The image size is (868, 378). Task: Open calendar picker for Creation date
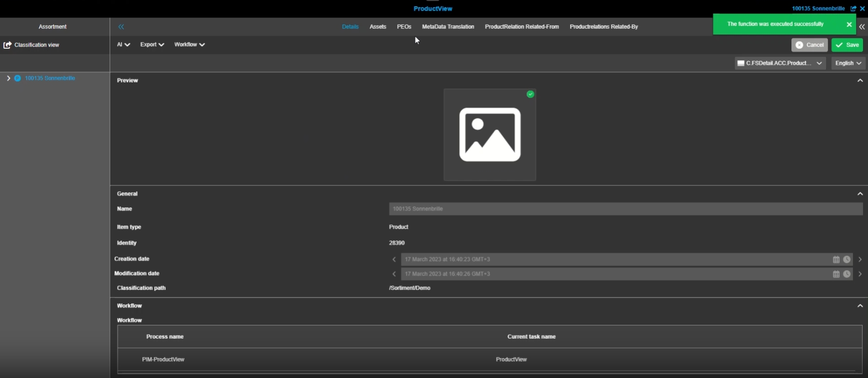tap(836, 259)
